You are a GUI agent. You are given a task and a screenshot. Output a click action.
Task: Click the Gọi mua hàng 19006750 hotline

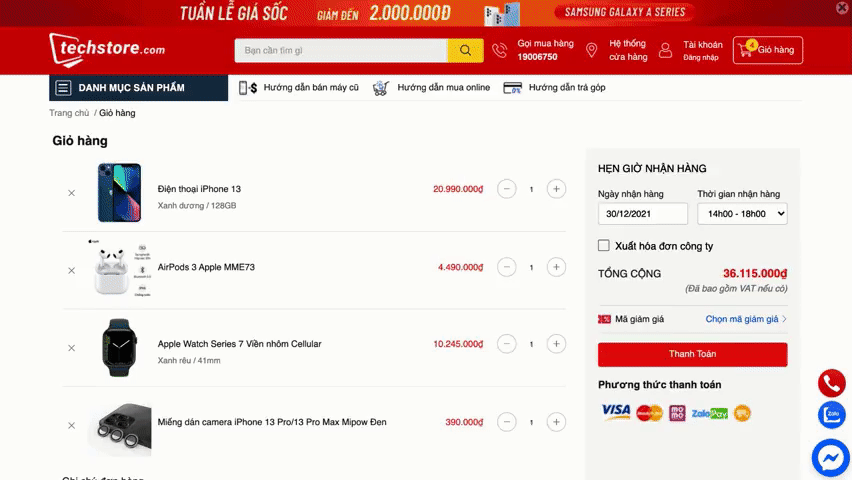tap(545, 50)
